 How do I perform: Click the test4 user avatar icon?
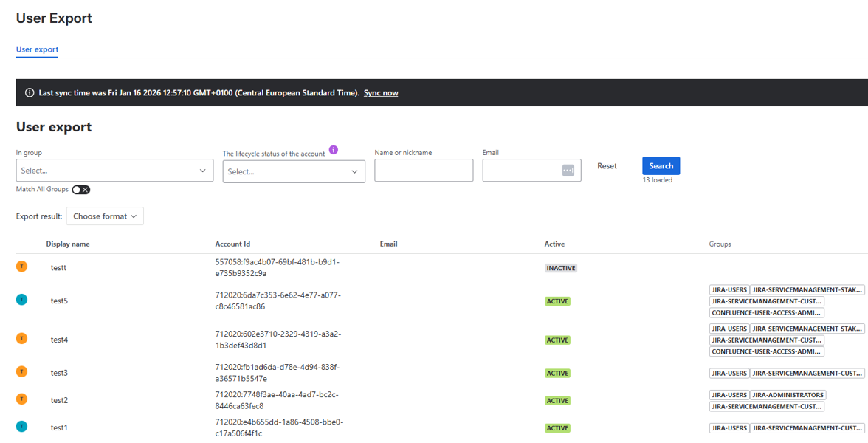[x=22, y=339]
